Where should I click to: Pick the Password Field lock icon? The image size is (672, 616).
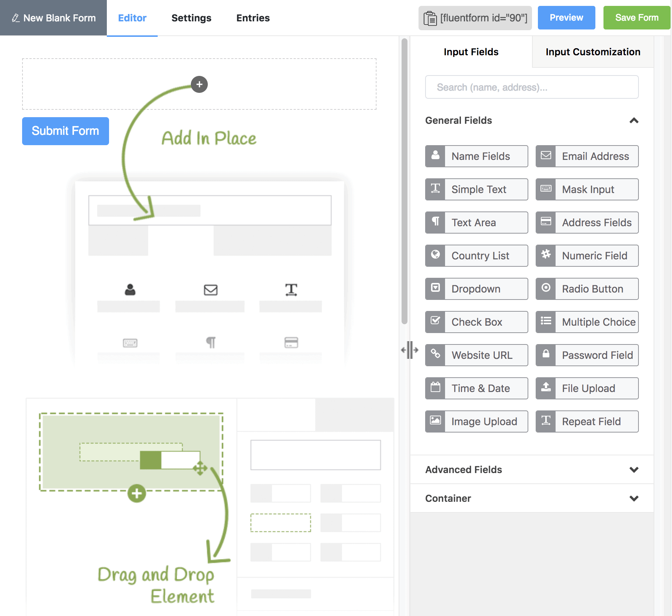546,355
